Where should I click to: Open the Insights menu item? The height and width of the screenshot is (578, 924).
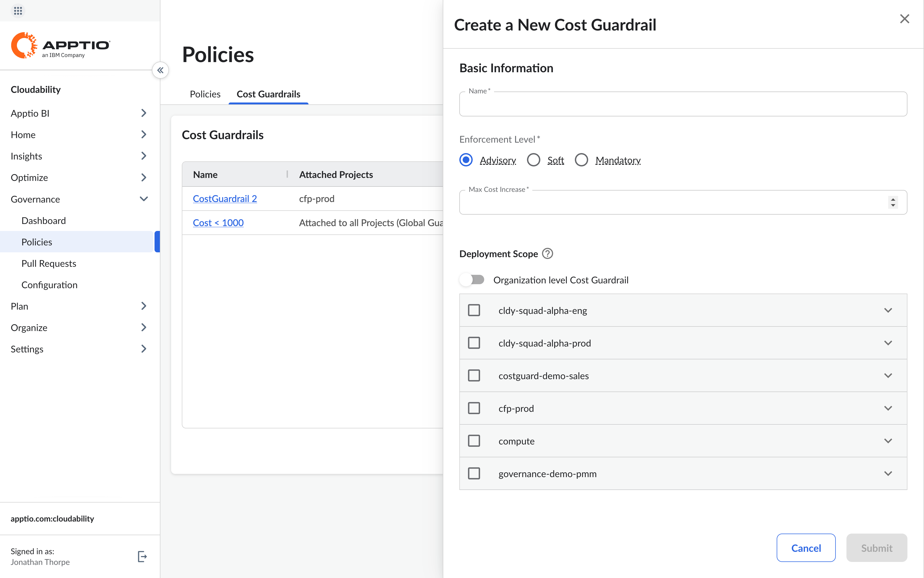tap(26, 156)
